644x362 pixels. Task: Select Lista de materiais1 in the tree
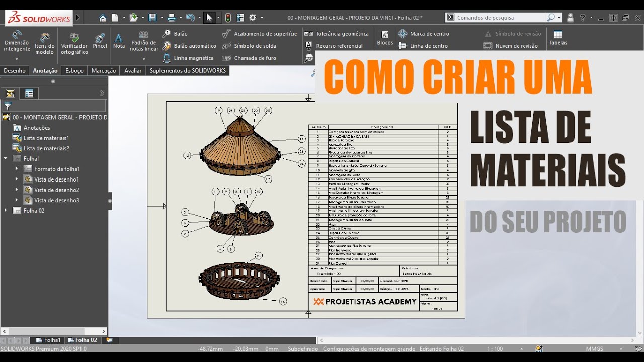point(41,138)
